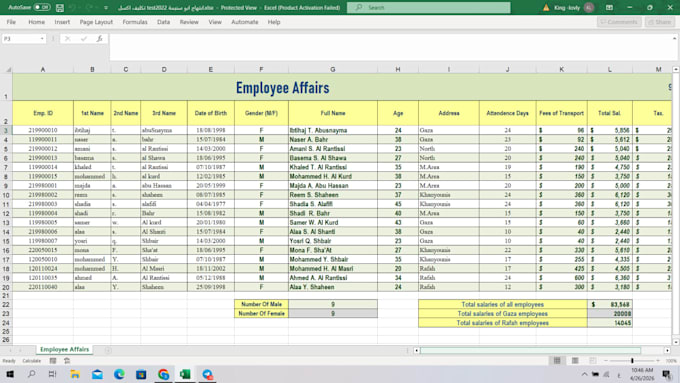Click the Redo icon in the title bar
680x383 pixels.
coord(89,7)
